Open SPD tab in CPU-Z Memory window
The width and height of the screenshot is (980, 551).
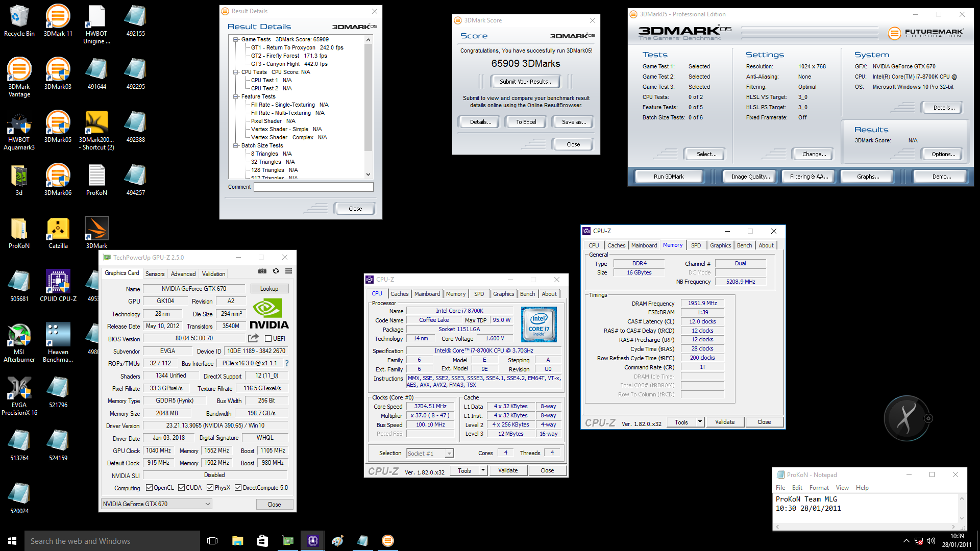(x=696, y=245)
